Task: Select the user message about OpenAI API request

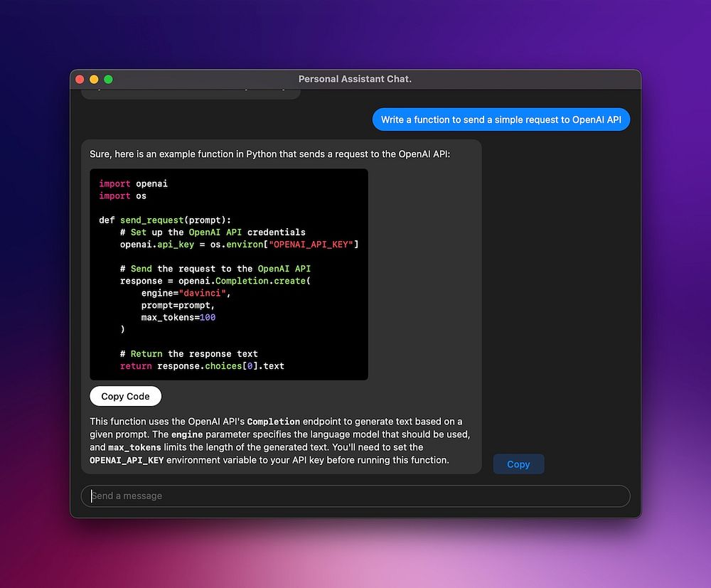Action: (x=501, y=119)
